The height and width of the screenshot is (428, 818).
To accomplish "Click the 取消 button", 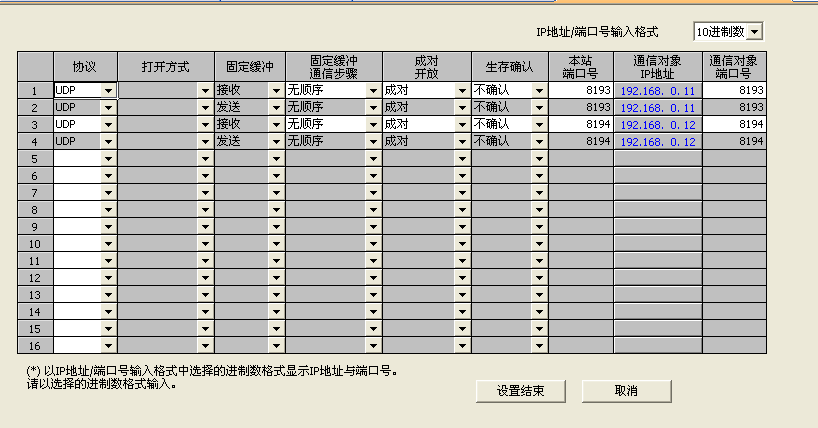I will tap(626, 390).
